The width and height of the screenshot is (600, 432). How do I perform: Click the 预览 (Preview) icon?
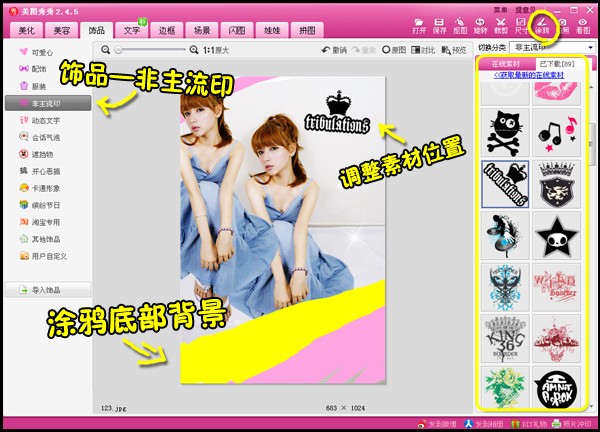(x=453, y=49)
